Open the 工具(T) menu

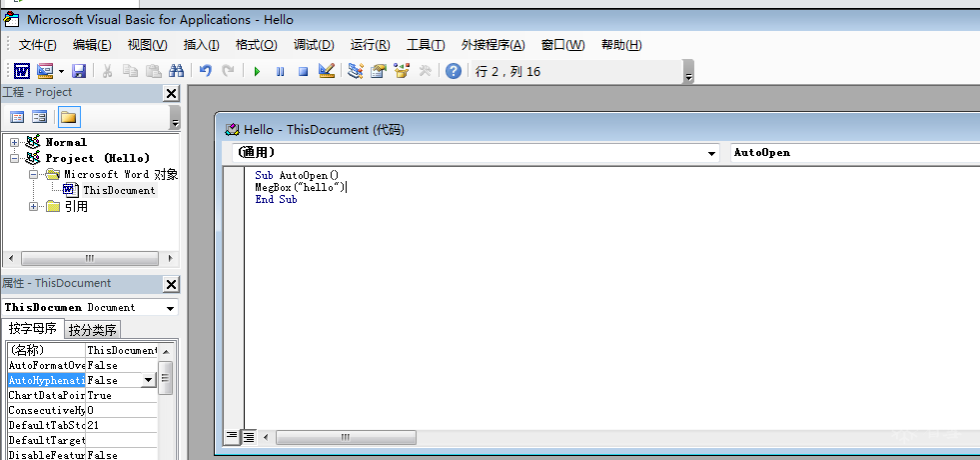pyautogui.click(x=426, y=45)
